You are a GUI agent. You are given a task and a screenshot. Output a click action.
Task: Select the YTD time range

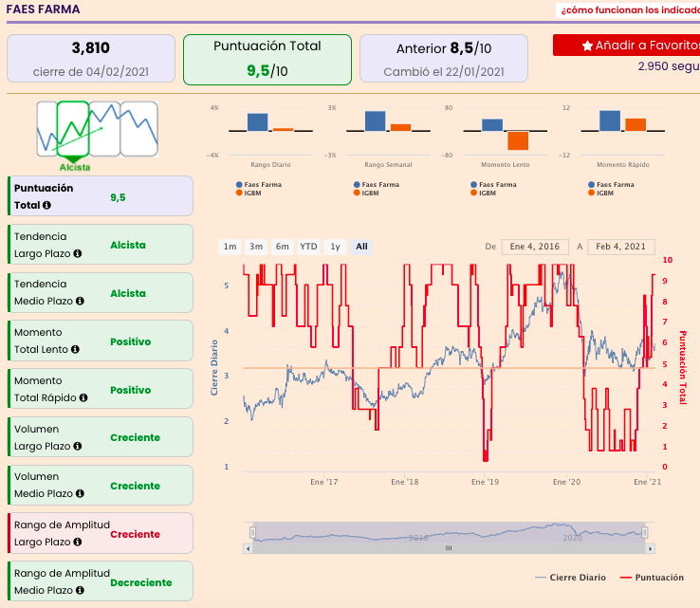coord(308,247)
